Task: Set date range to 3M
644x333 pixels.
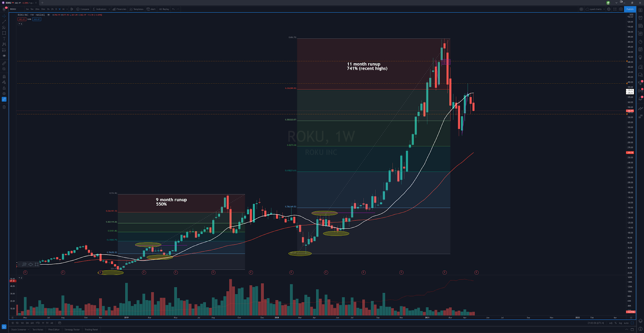Action: (x=27, y=323)
